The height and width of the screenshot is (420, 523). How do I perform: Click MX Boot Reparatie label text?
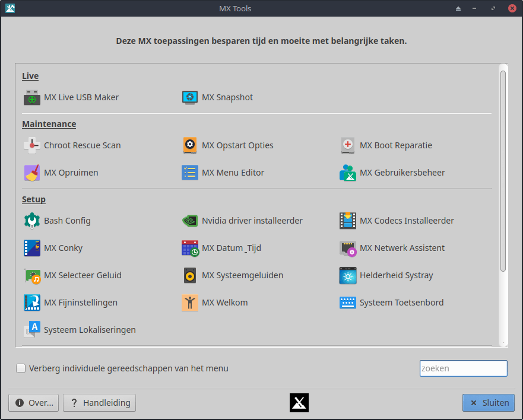pos(396,145)
